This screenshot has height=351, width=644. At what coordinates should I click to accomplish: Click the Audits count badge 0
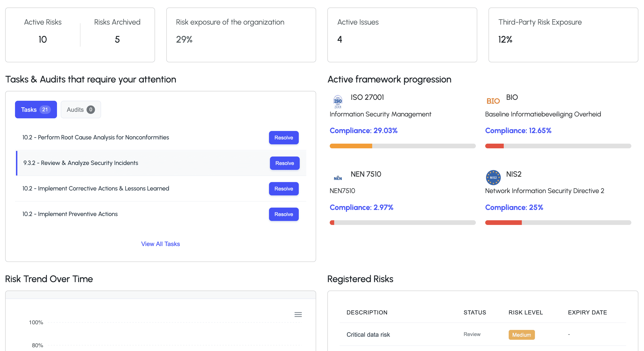pyautogui.click(x=91, y=110)
